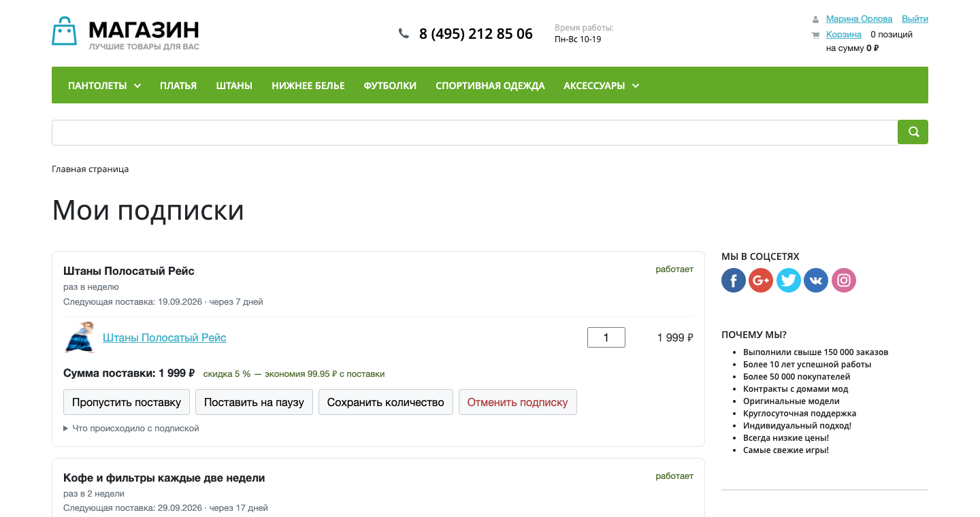Viewport: 980px width, 517px height.
Task: Open the Instagram social icon
Action: 844,280
